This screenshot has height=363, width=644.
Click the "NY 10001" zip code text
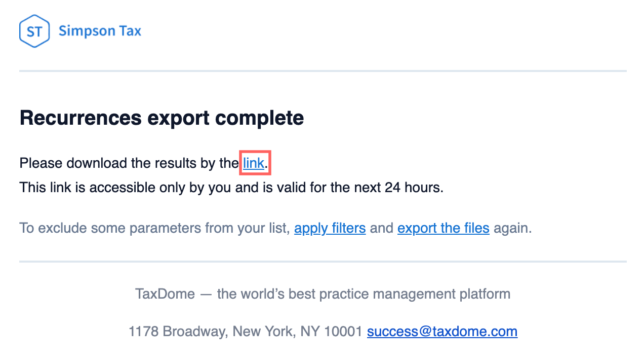pyautogui.click(x=331, y=332)
